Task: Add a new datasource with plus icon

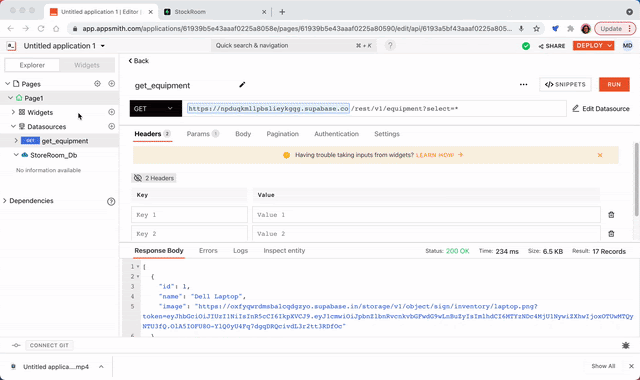Action: pyautogui.click(x=111, y=127)
